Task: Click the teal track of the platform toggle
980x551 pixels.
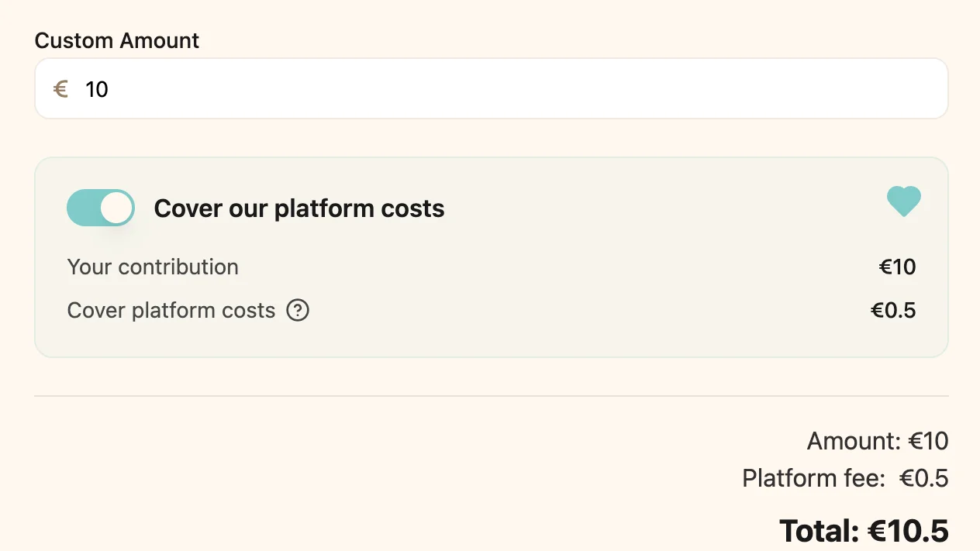Action: click(82, 208)
